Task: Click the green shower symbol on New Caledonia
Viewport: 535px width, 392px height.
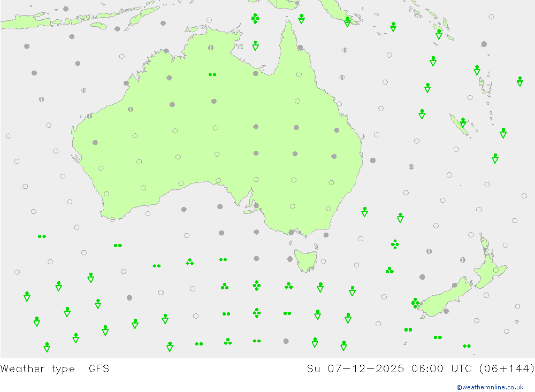Action: click(x=463, y=122)
